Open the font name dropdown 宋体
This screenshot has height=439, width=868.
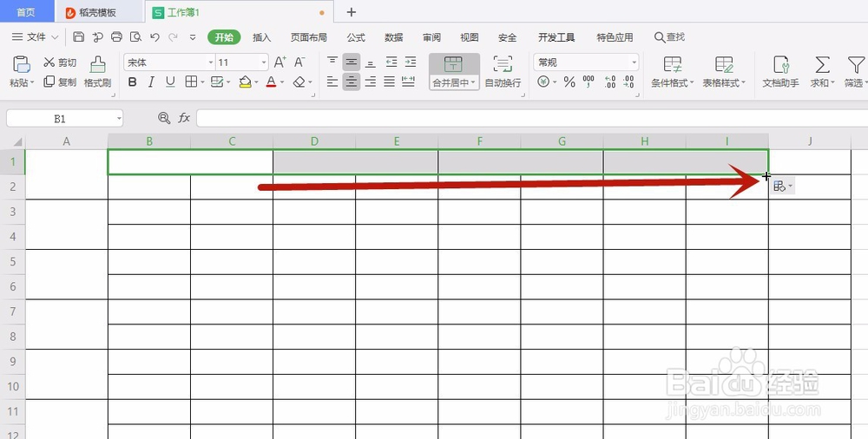pyautogui.click(x=211, y=62)
